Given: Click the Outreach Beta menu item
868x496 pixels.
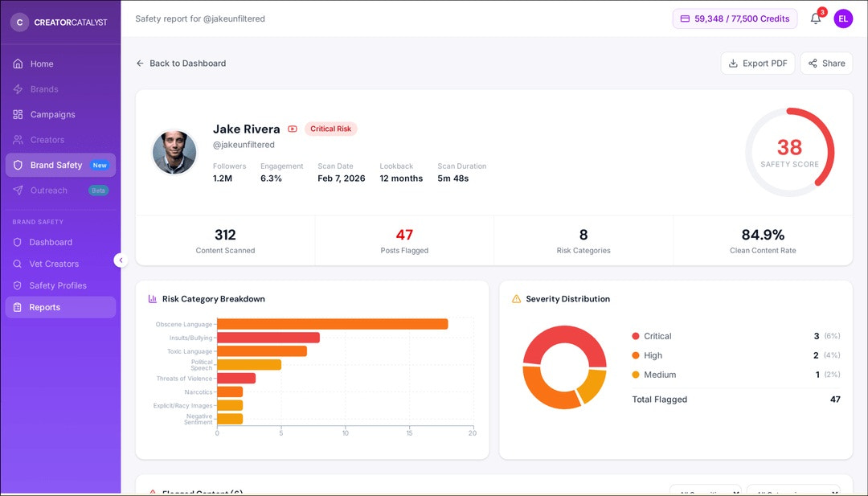Looking at the screenshot, I should 60,191.
